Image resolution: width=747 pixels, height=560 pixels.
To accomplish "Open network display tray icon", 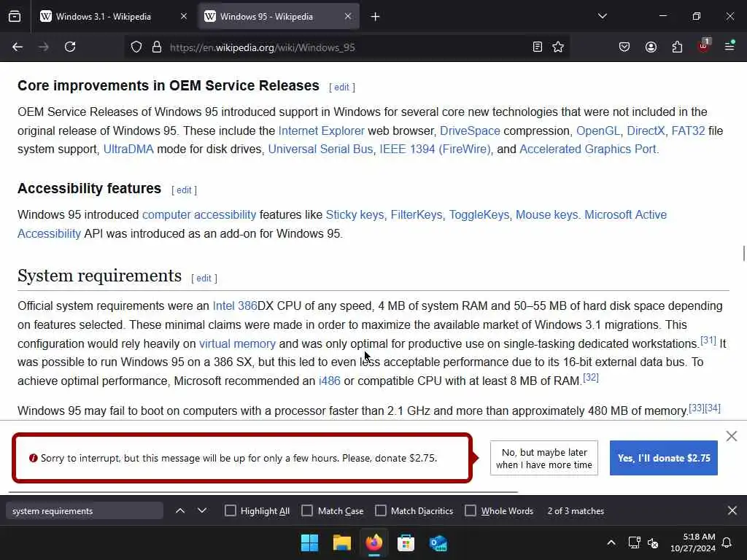I will click(x=634, y=542).
